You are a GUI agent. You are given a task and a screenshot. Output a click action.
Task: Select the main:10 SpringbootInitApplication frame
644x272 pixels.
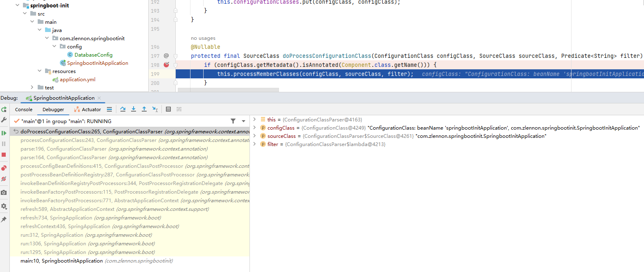tap(129, 261)
